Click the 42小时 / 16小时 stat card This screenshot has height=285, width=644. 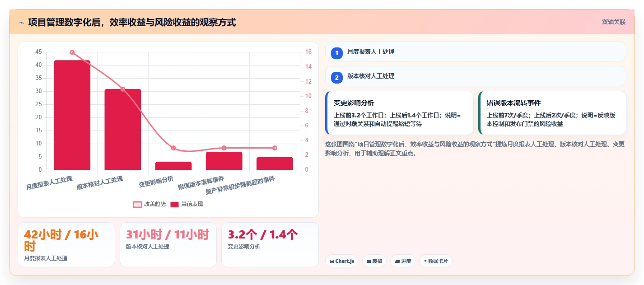point(66,245)
